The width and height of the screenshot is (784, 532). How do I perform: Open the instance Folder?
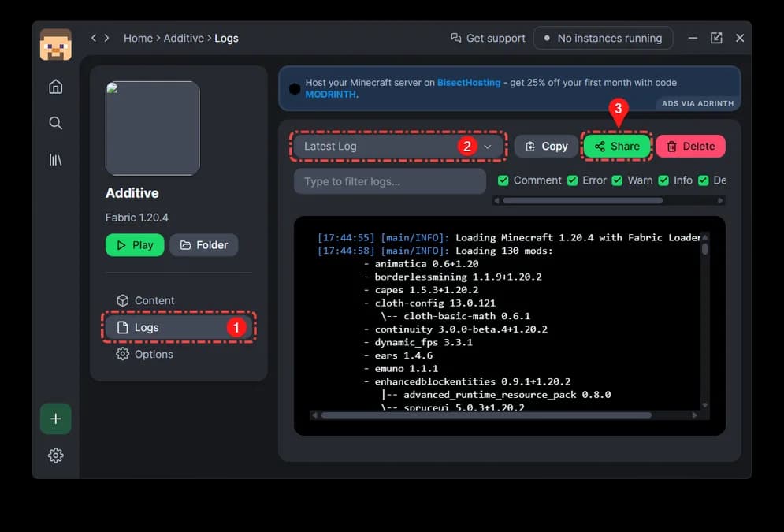(203, 245)
